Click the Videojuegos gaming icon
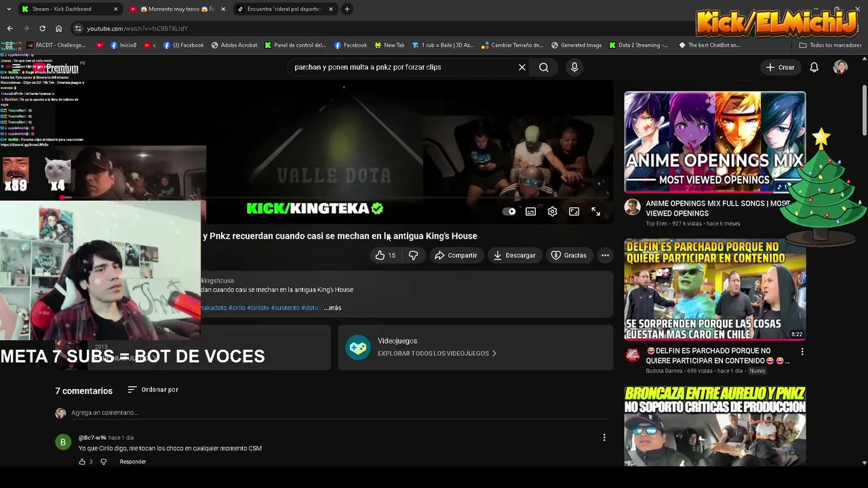The height and width of the screenshot is (488, 868). click(358, 347)
